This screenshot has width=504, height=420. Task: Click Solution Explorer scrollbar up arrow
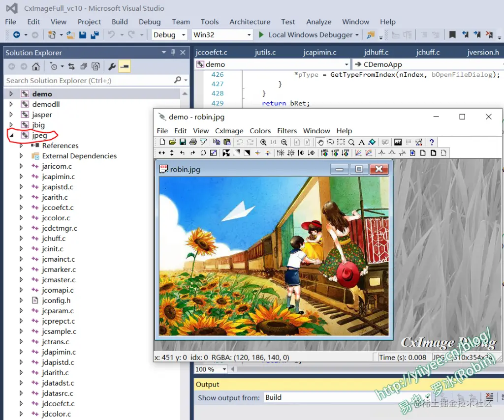point(185,94)
